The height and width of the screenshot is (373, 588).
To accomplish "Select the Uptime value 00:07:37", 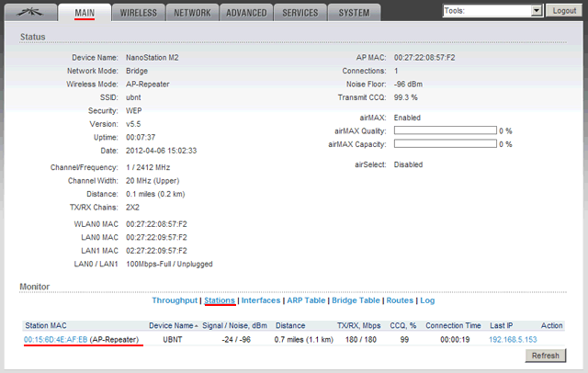I will pos(141,137).
